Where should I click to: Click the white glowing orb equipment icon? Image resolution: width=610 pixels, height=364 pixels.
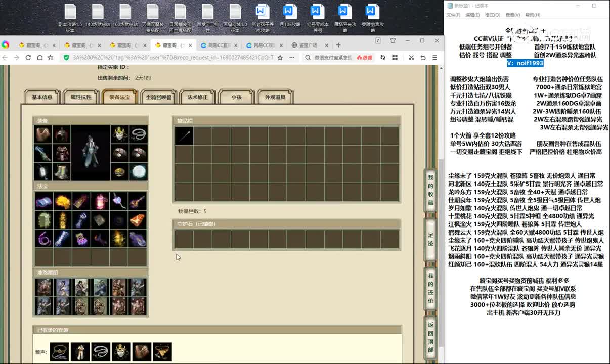(139, 172)
